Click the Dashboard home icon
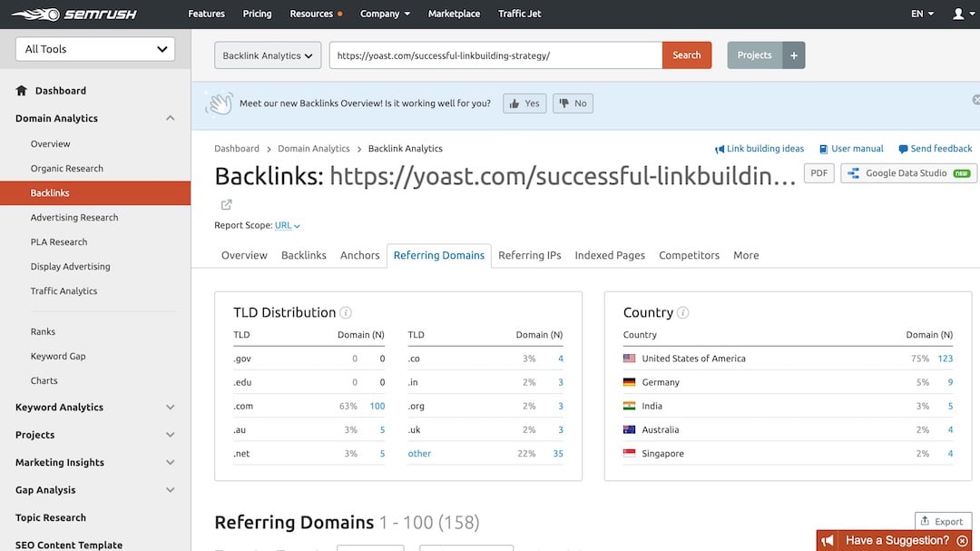980x551 pixels. [x=21, y=91]
